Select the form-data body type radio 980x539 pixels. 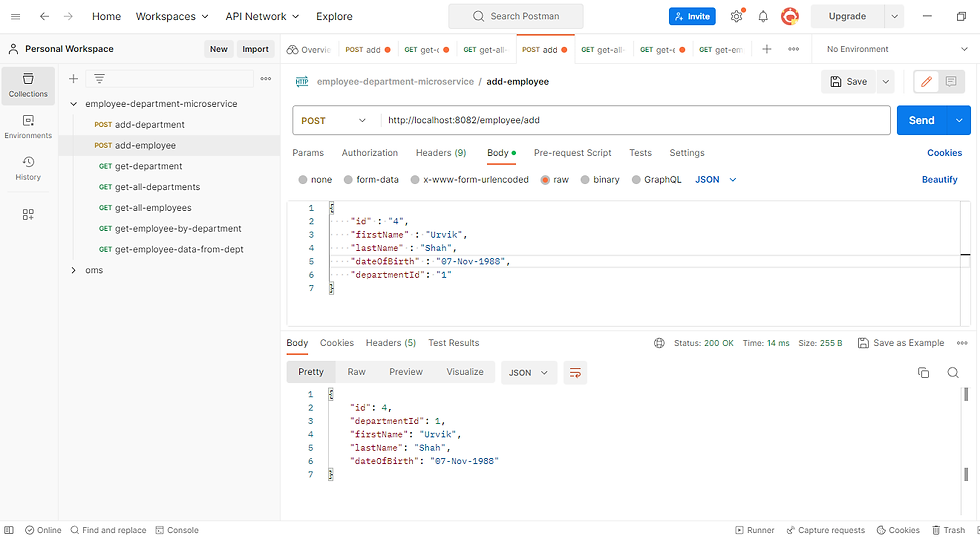pyautogui.click(x=348, y=180)
